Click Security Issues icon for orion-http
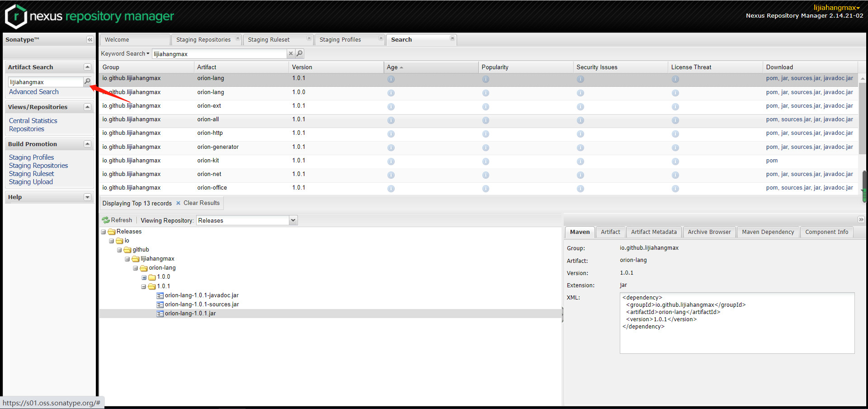The image size is (868, 409). [580, 134]
